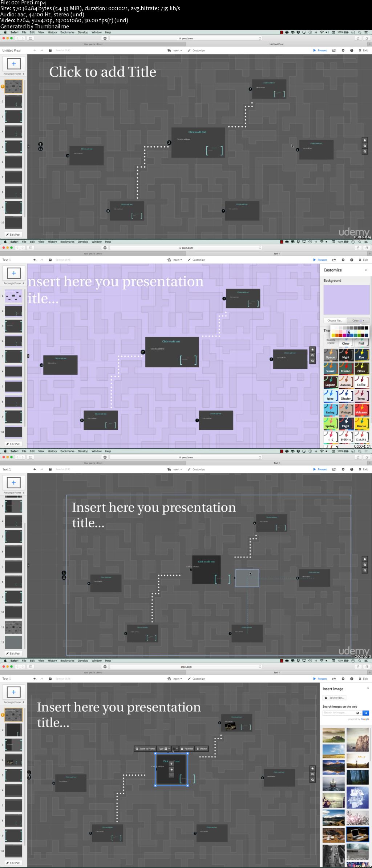Select the Volcano theme thumbnail
Screen dimensions: 372x868
click(361, 410)
